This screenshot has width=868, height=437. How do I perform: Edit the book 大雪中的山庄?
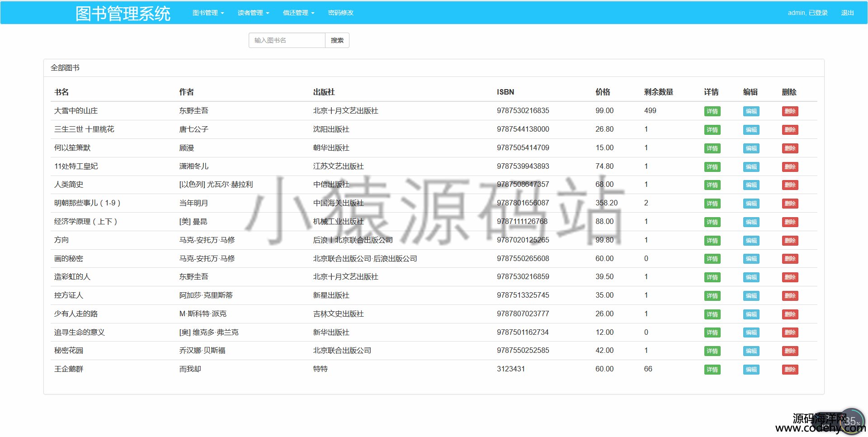click(751, 111)
